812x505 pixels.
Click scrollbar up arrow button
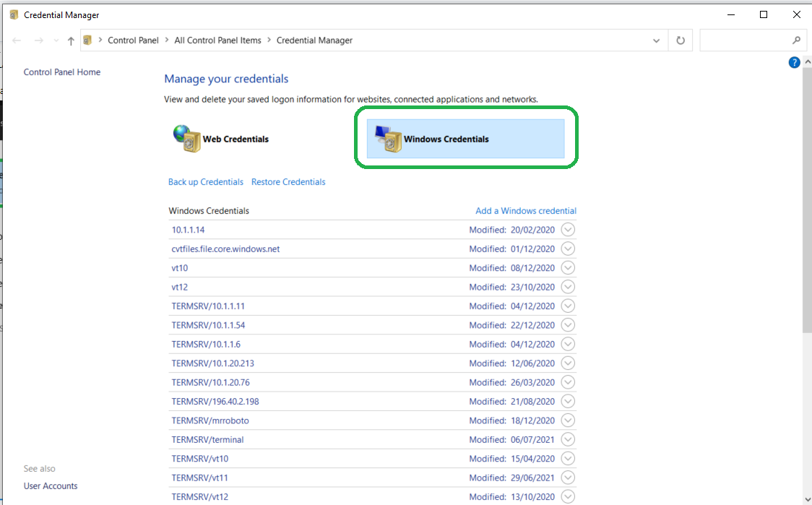[x=808, y=61]
